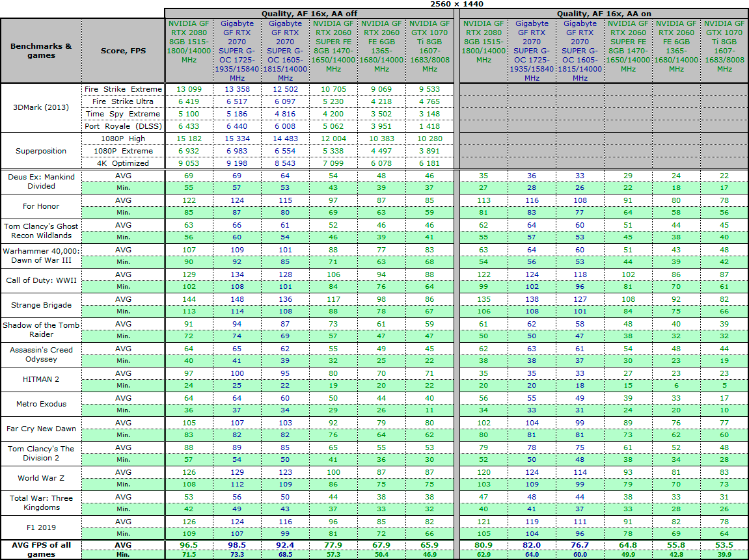
Task: Select the 'Quality, AF 16x, AA on' header
Action: (604, 14)
